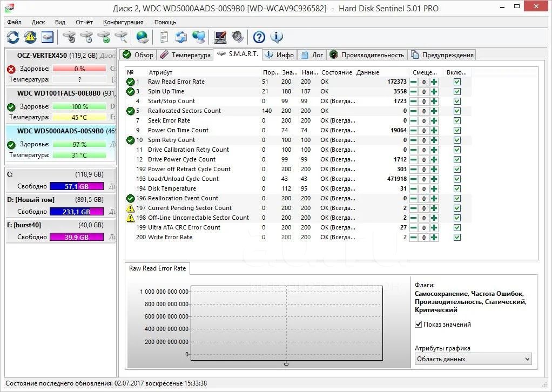Open the Файл menu

(14, 22)
